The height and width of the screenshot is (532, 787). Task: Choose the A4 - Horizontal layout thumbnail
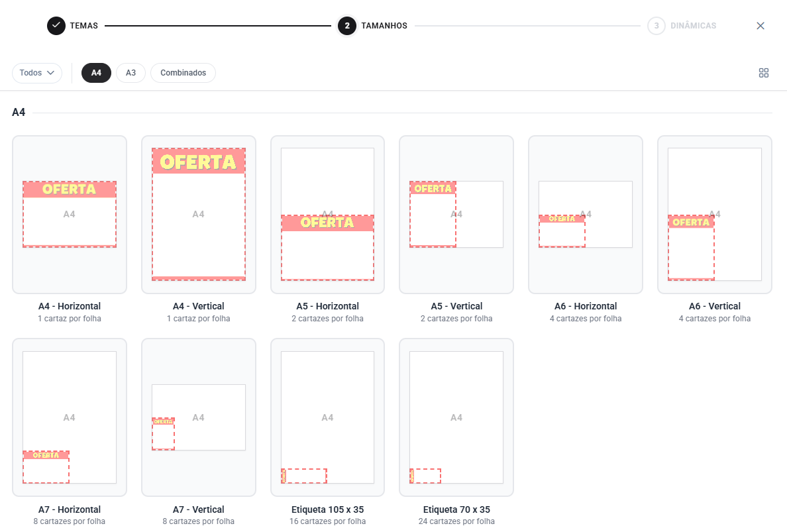coord(70,215)
